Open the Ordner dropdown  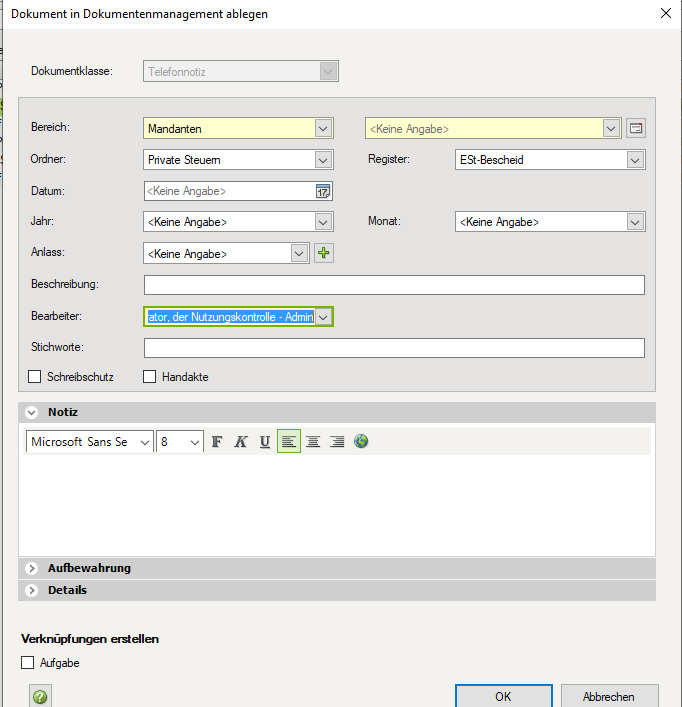[322, 160]
